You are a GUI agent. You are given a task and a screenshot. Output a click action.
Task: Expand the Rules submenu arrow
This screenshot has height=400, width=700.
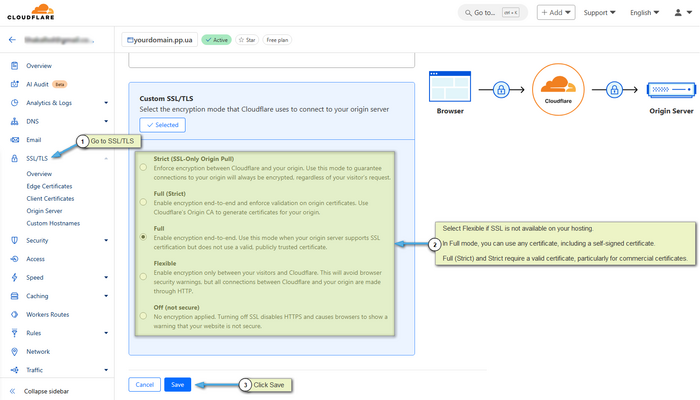tap(106, 333)
